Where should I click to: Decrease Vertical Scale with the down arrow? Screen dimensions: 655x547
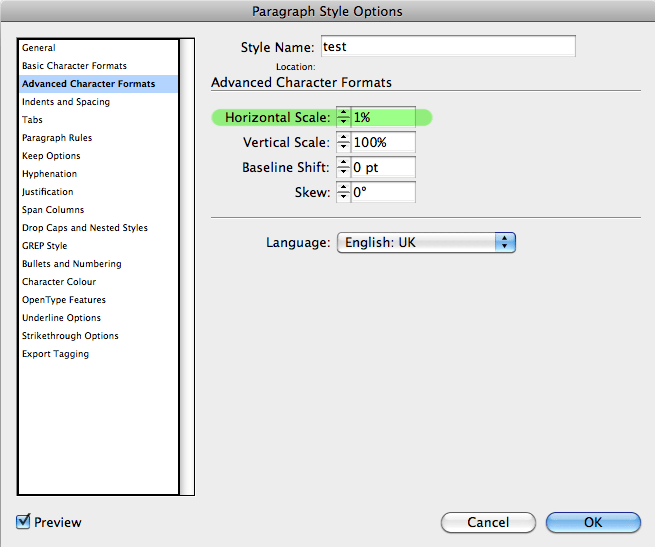click(343, 147)
